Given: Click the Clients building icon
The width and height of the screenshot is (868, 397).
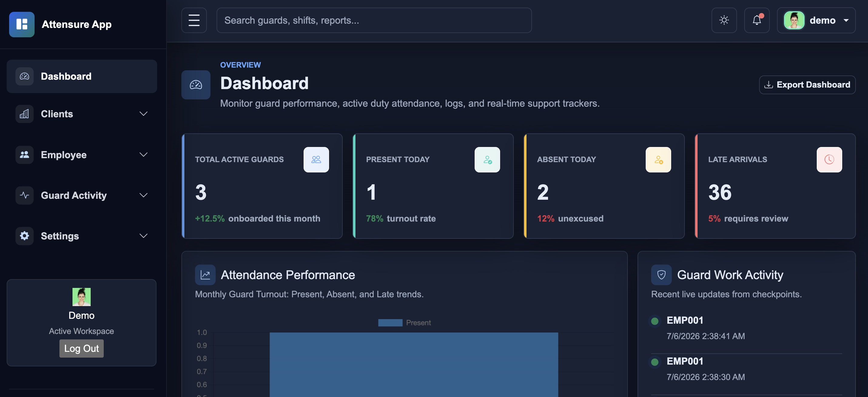Looking at the screenshot, I should 25,114.
